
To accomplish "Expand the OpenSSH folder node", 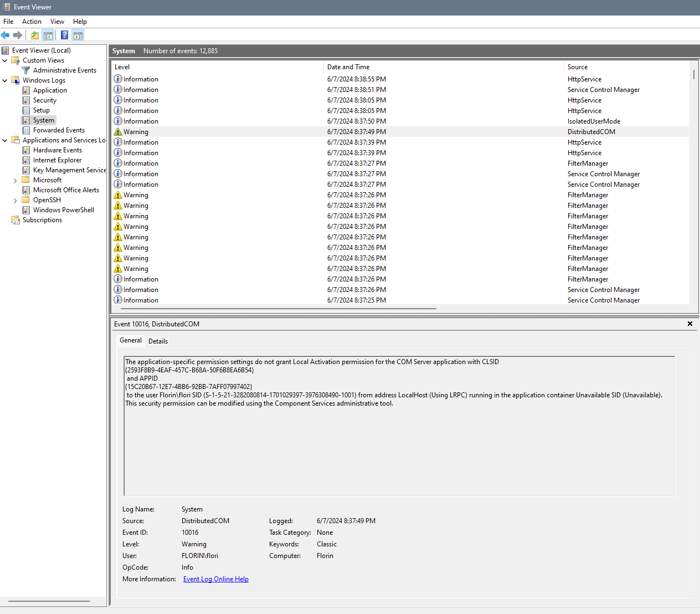I will [x=15, y=201].
